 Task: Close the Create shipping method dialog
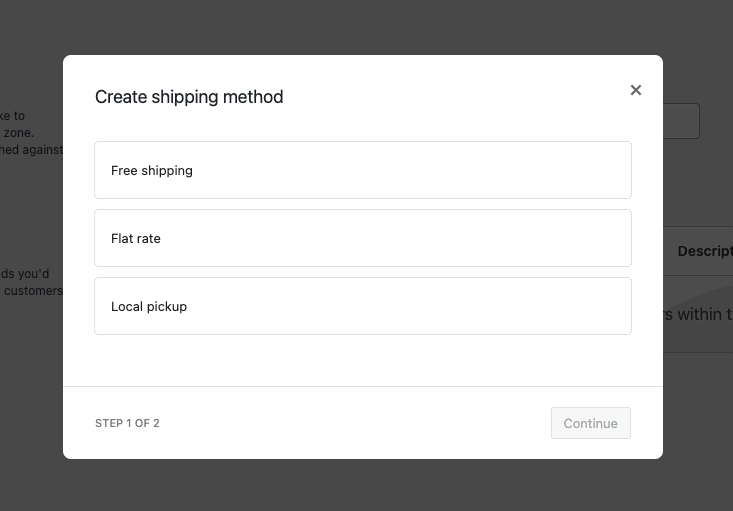pos(636,90)
